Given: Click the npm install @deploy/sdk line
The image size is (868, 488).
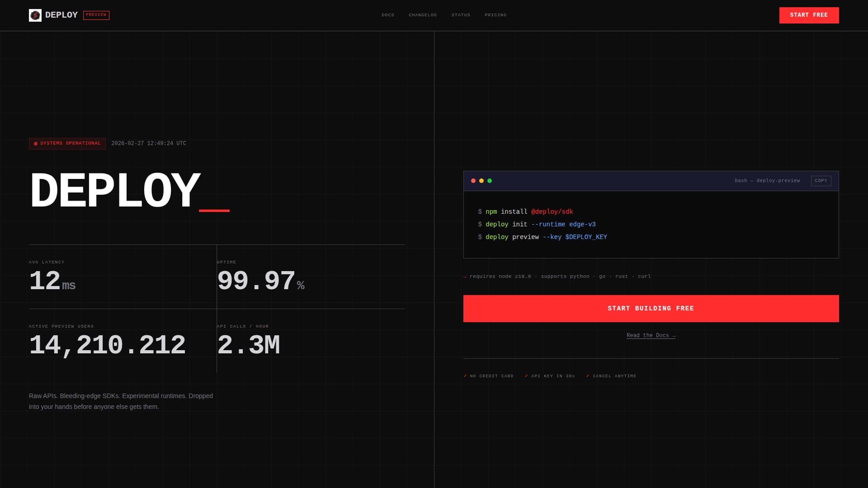Looking at the screenshot, I should [525, 211].
